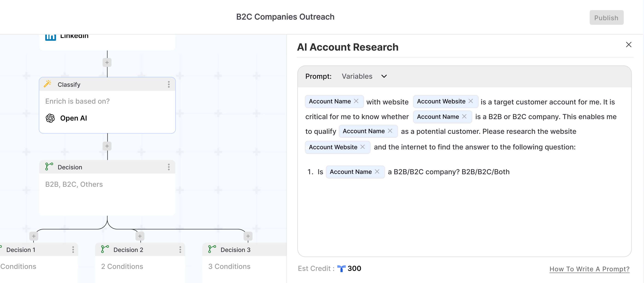Screen dimensions: 644x283
Task: Click inside the empty prompt text area
Action: (x=464, y=215)
